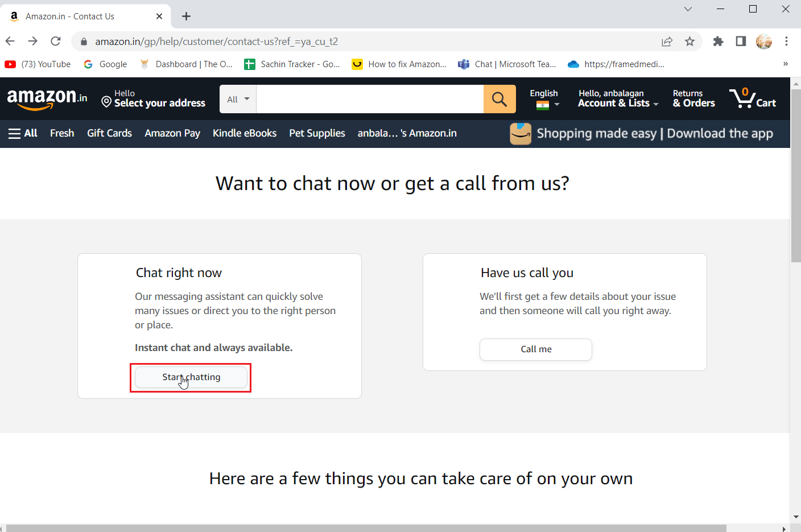The image size is (801, 532).
Task: Click the address bar URL
Action: tap(216, 42)
